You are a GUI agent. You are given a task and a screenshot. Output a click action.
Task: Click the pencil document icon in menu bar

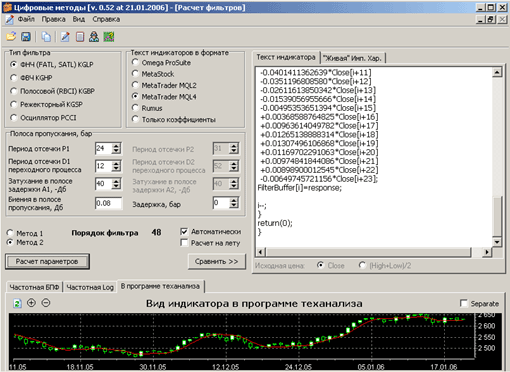click(10, 20)
